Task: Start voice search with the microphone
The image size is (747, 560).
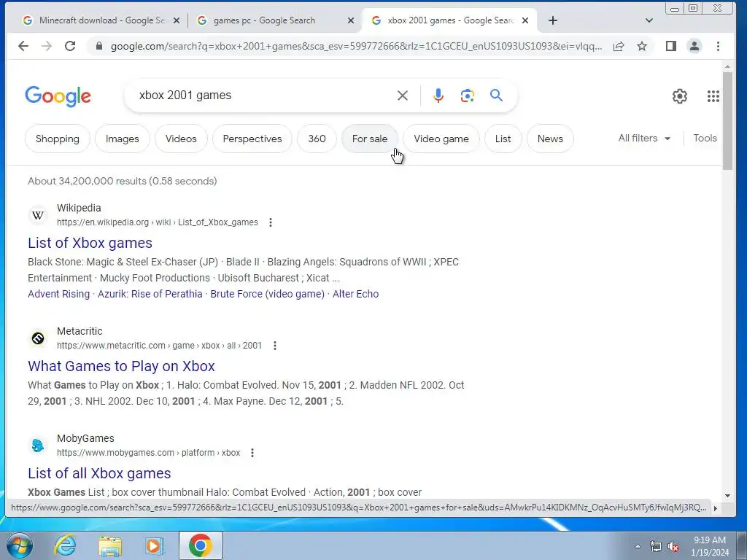Action: click(438, 96)
